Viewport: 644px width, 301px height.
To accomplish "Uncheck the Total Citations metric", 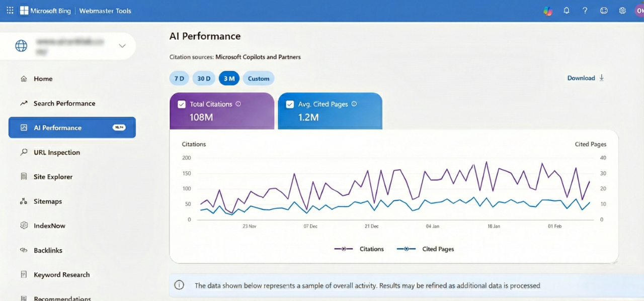I will (x=182, y=104).
